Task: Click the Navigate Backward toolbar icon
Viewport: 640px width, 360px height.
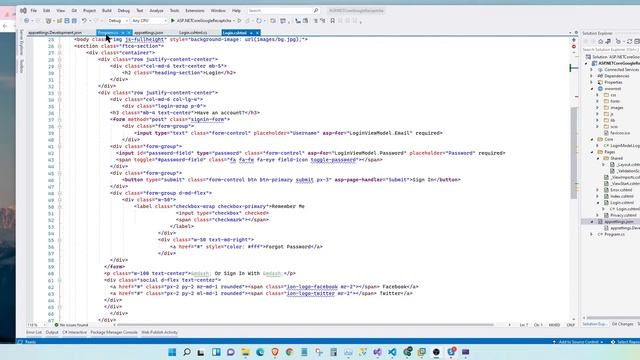Action: [27, 20]
